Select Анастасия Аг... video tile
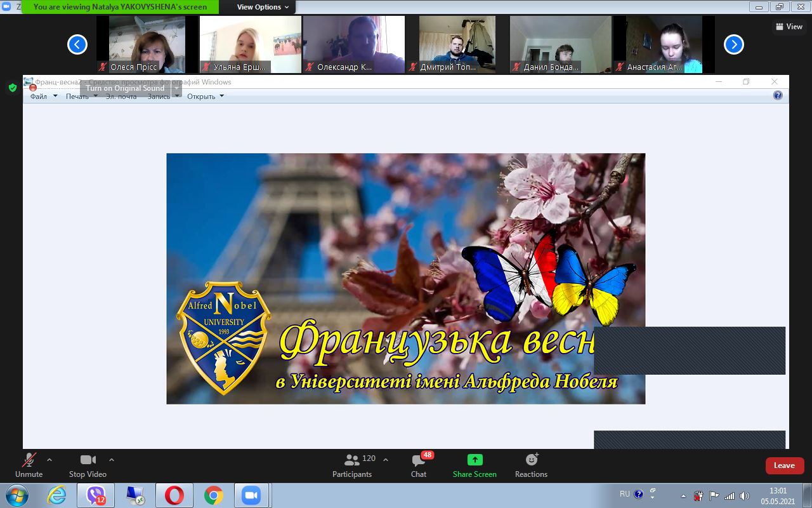The image size is (812, 508). pos(664,44)
